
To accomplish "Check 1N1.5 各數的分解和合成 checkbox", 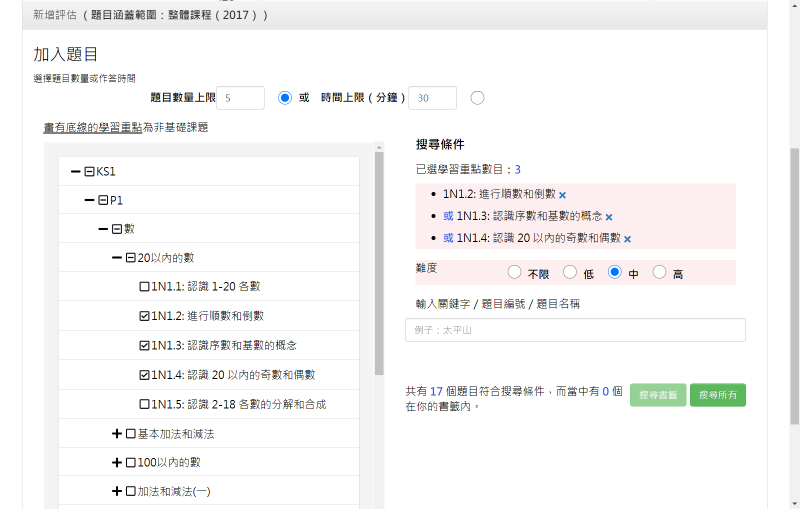I will tap(145, 405).
